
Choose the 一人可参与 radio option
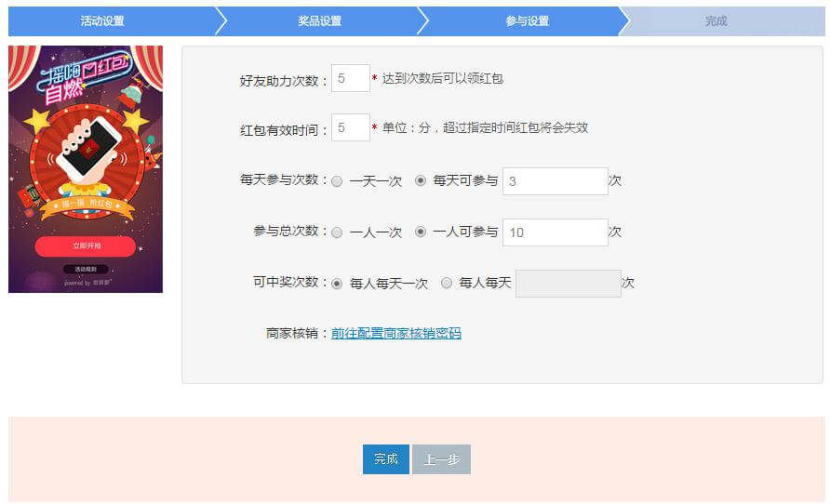coord(421,232)
